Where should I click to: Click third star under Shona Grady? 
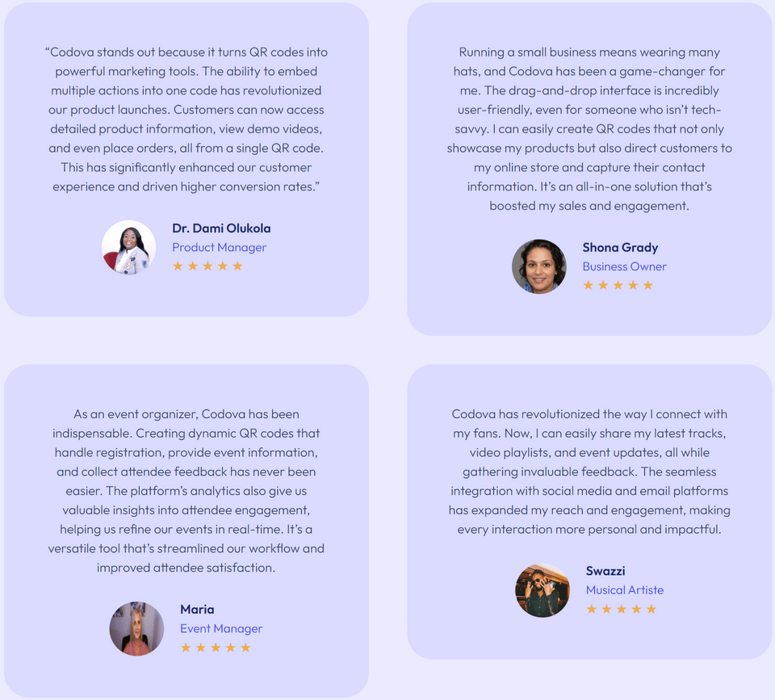tap(618, 285)
